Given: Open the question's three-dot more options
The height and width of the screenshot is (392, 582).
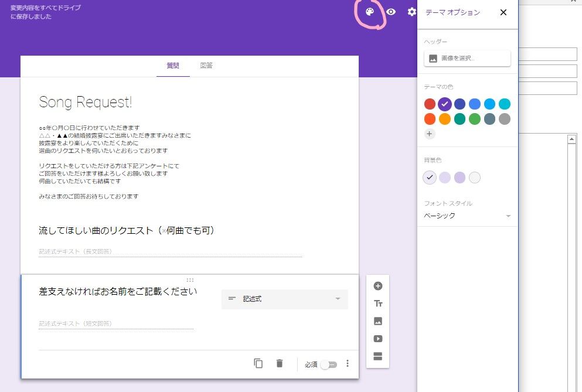Looking at the screenshot, I should point(348,363).
